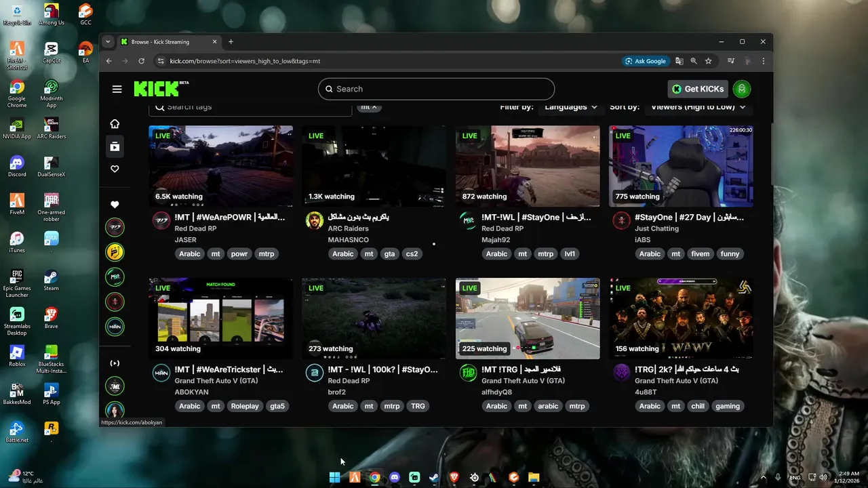Close the Browse - Kick Streaming tab
This screenshot has height=488, width=868.
point(214,42)
